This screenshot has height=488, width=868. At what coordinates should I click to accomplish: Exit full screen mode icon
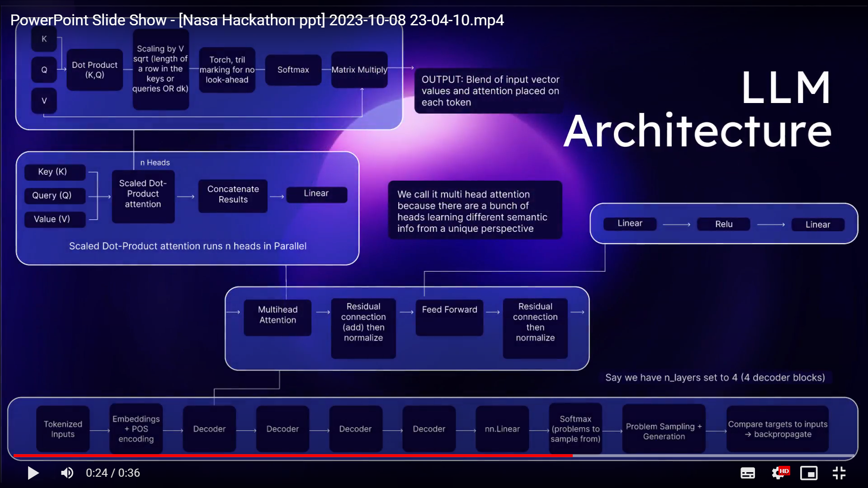[x=839, y=473]
